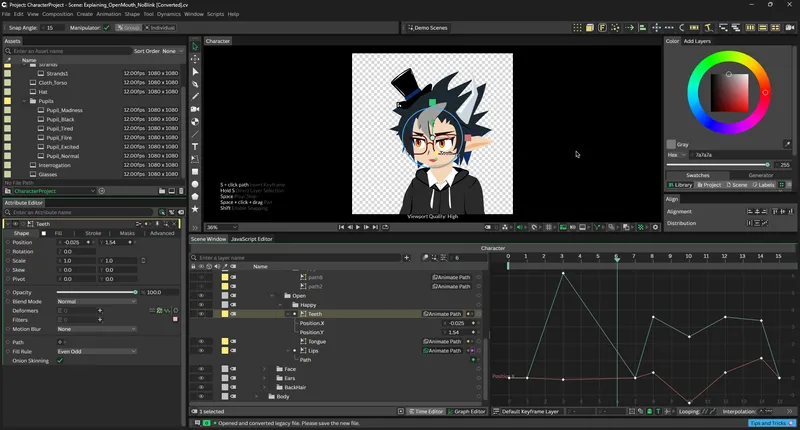800x430 pixels.
Task: Select the Camera tool
Action: point(195,109)
